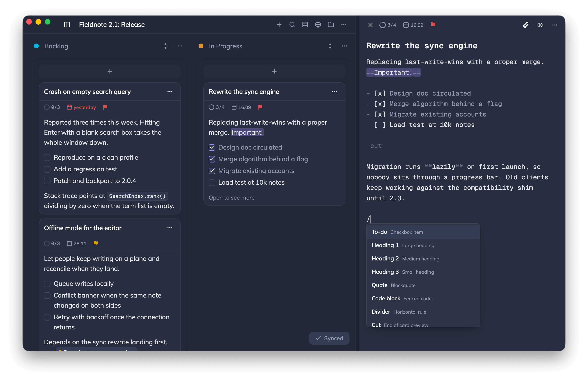Screen dimensions: 588x381
Task: Insert Divider from the slash menu
Action: (423, 312)
